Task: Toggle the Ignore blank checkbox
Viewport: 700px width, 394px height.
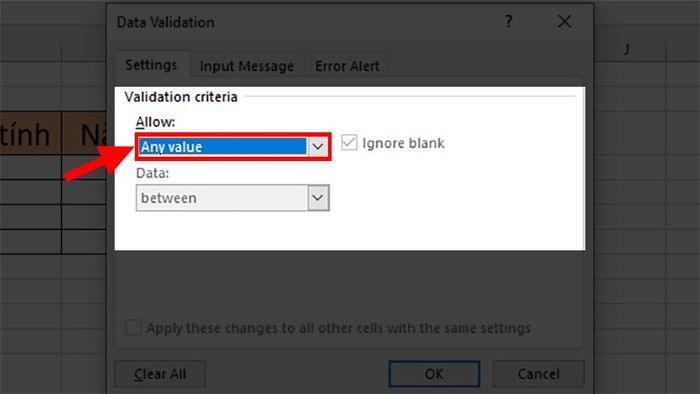Action: point(349,143)
